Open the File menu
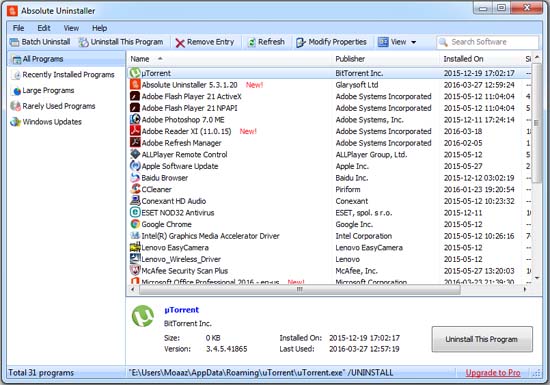Viewport: 550px width, 385px height. click(x=18, y=28)
